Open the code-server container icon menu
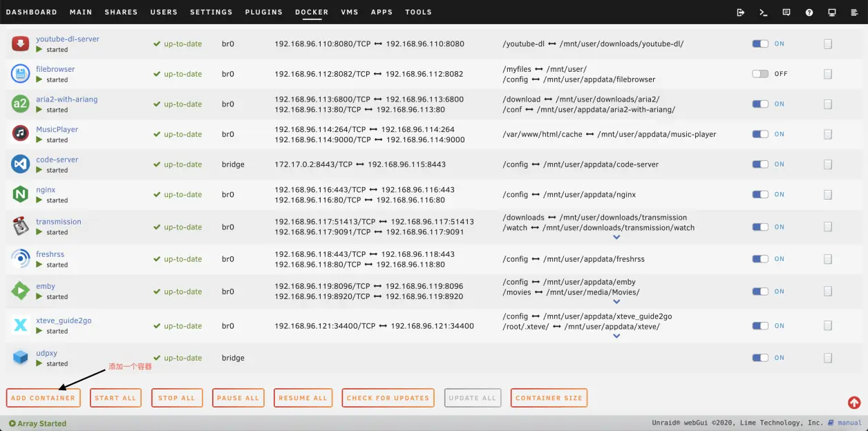Screen dimensions: 868x431 (x=20, y=164)
